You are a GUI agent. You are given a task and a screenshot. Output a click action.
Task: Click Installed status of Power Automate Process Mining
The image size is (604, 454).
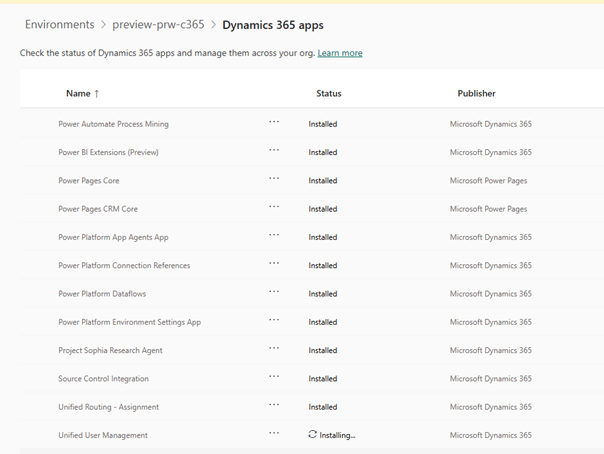point(323,124)
